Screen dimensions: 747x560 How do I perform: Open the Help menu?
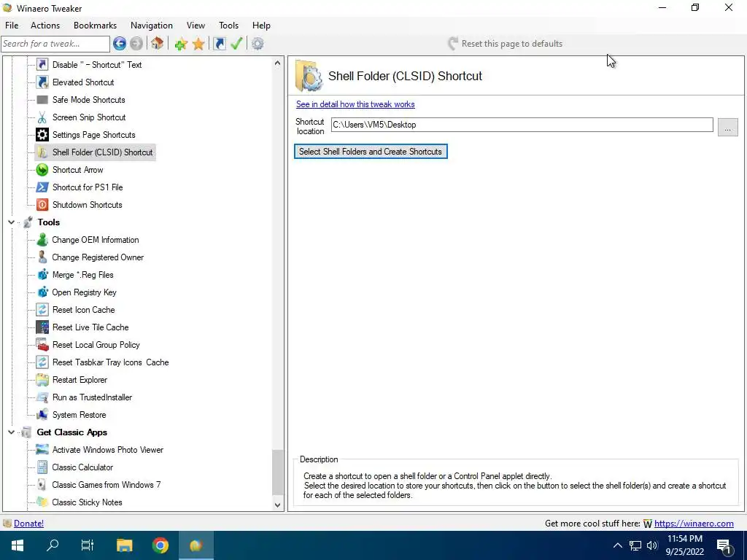(261, 26)
